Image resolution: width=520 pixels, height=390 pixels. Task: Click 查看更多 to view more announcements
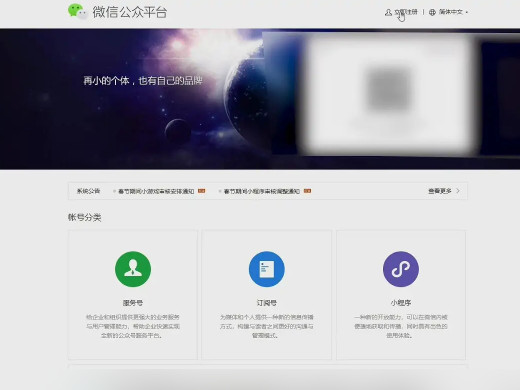pyautogui.click(x=440, y=191)
